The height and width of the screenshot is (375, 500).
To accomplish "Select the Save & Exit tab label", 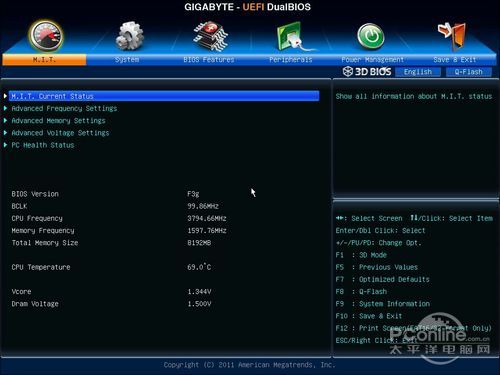I will coord(454,60).
